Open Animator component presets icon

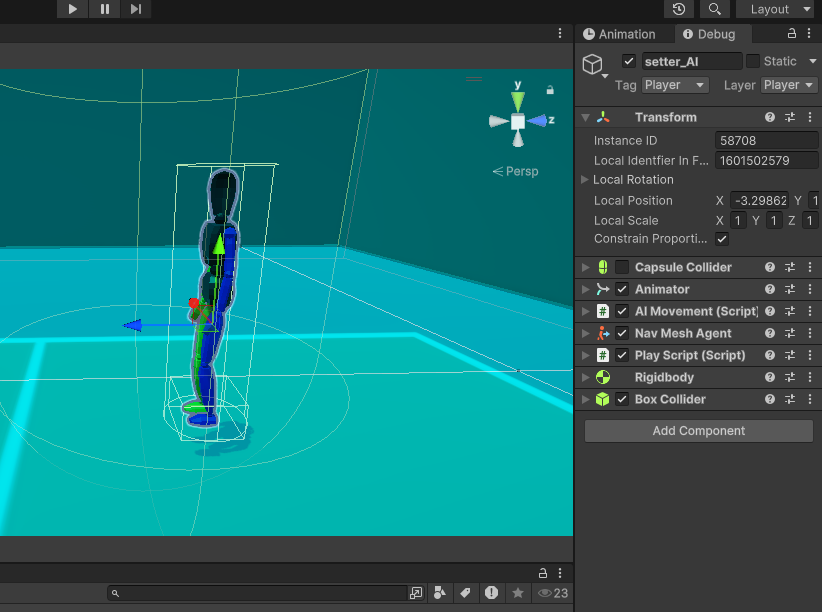click(790, 290)
